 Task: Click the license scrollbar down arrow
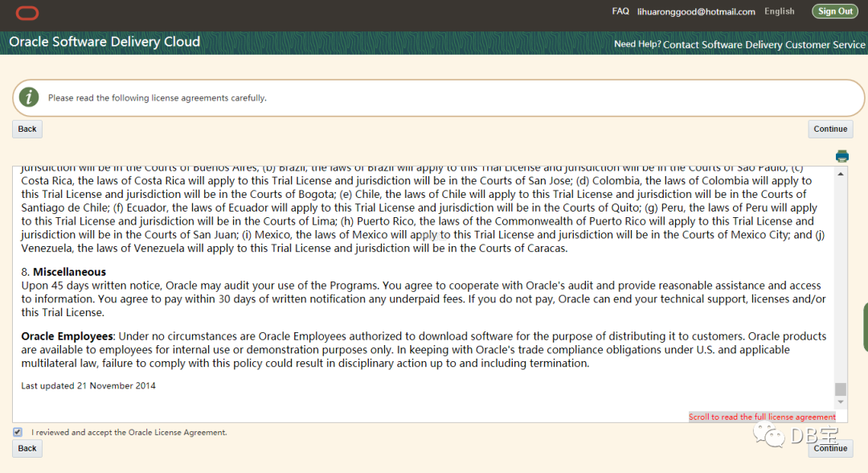tap(841, 402)
